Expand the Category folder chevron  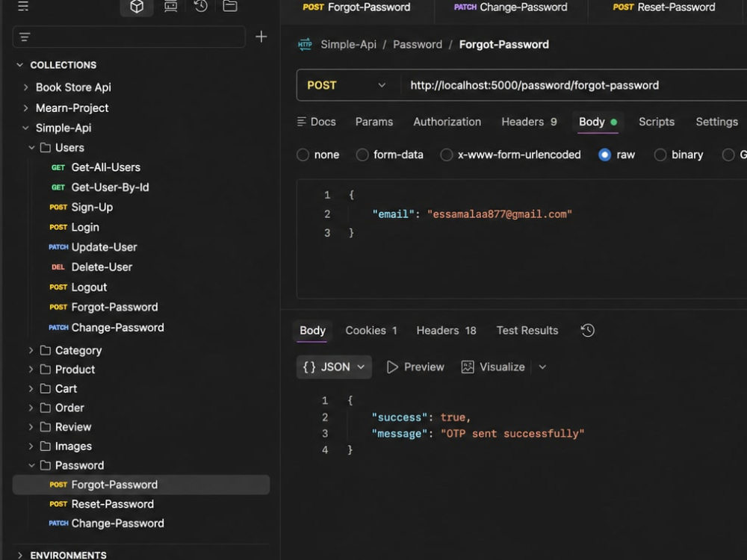(31, 350)
